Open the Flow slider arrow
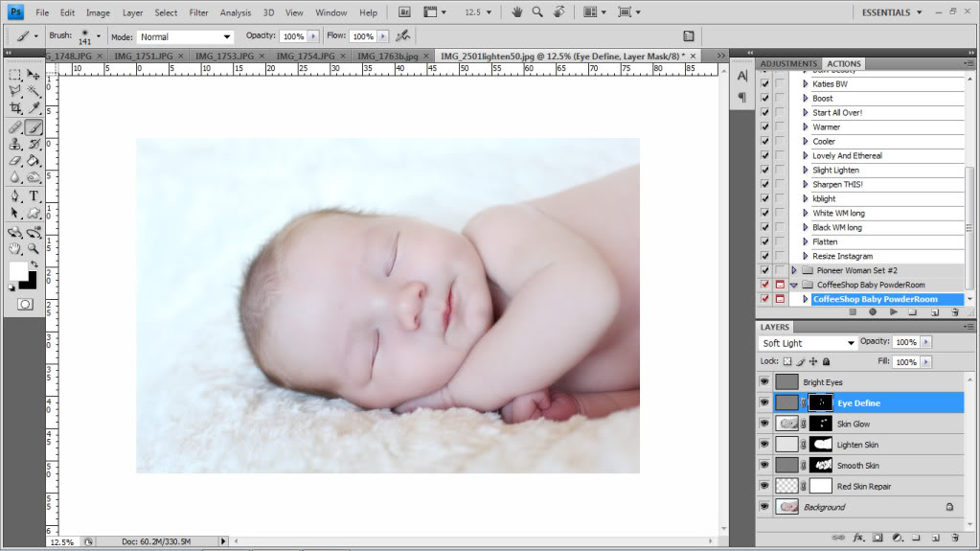 383,36
